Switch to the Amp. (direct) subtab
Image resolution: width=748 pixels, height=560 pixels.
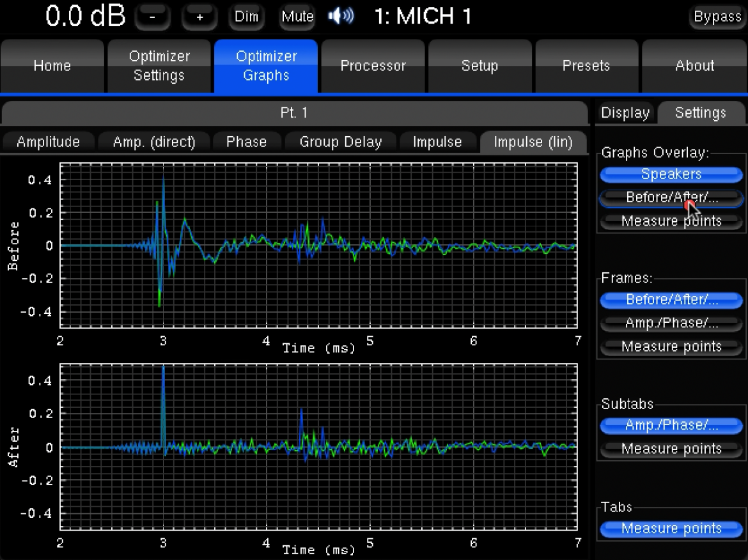[154, 142]
